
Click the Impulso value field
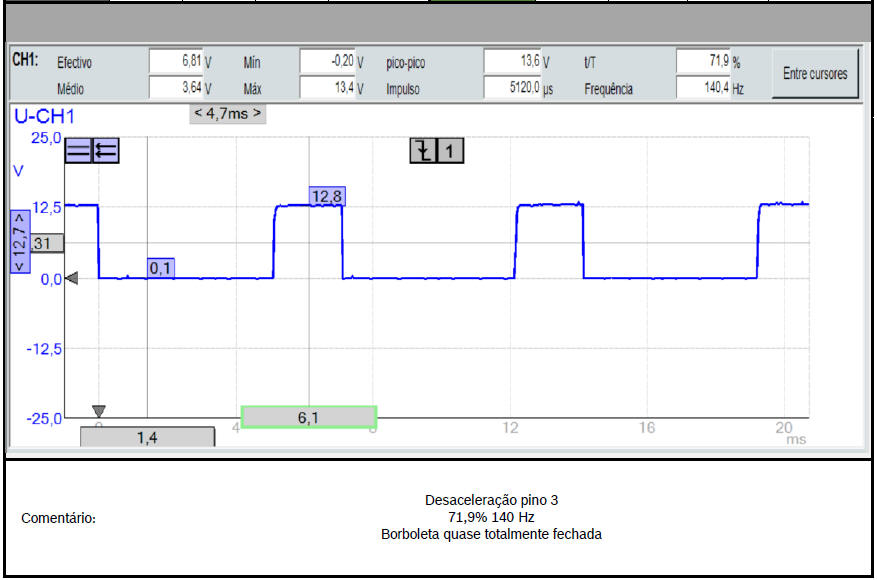point(512,88)
